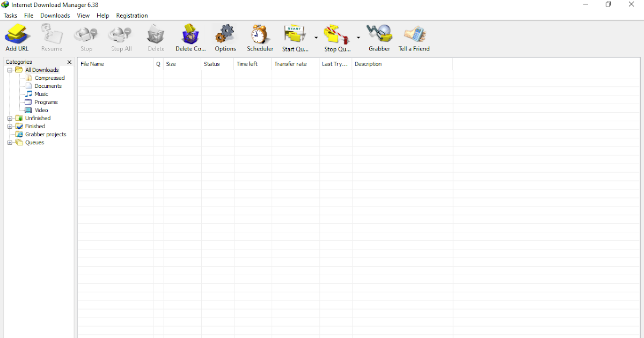Sort by Description column header
The width and height of the screenshot is (644, 338).
(x=402, y=64)
